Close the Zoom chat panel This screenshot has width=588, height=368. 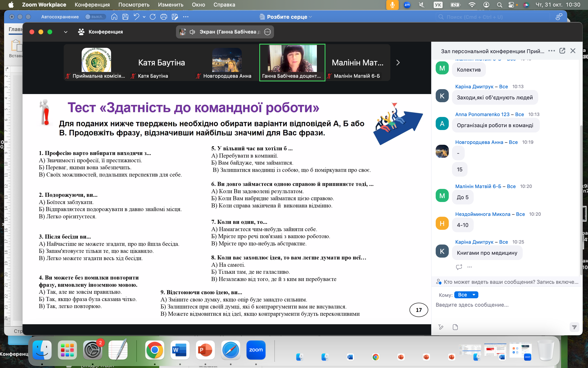(573, 51)
